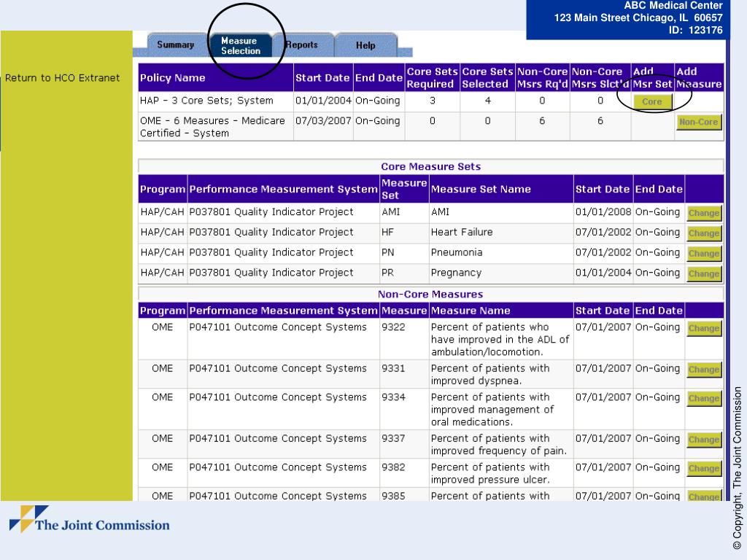Click the HF measure set code
The height and width of the screenshot is (560, 747).
pos(388,232)
